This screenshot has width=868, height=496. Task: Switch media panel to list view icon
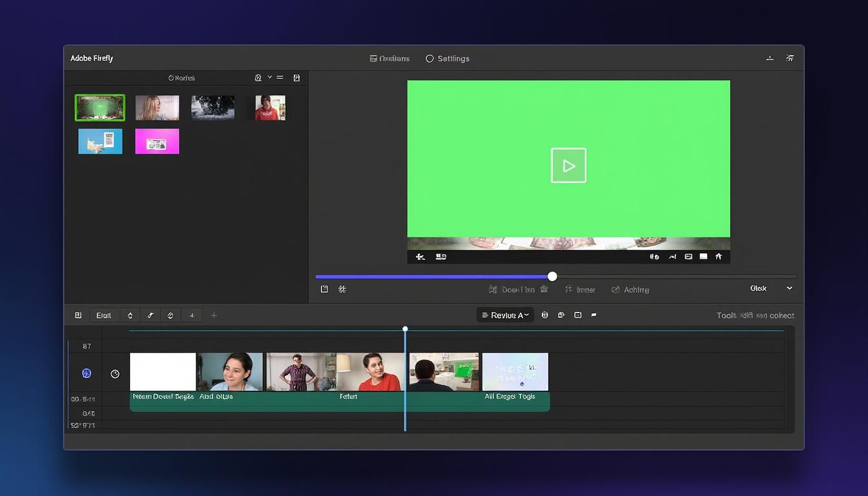pos(280,77)
